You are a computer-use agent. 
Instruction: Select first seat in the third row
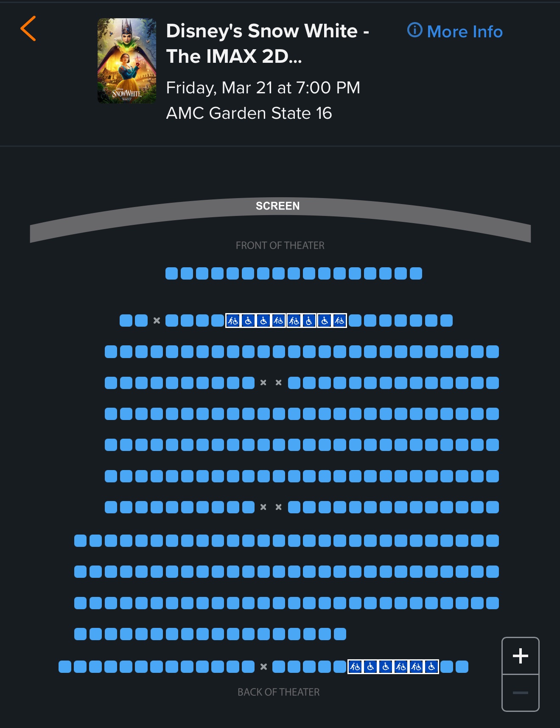tap(111, 352)
